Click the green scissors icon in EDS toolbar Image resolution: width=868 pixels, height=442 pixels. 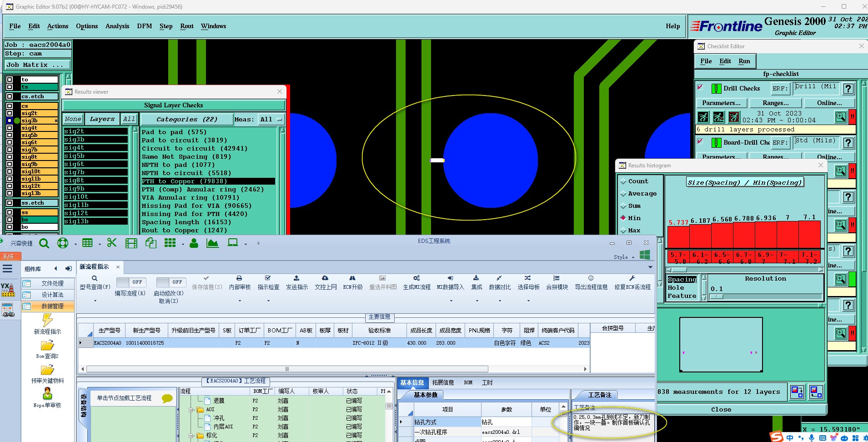pyautogui.click(x=112, y=243)
